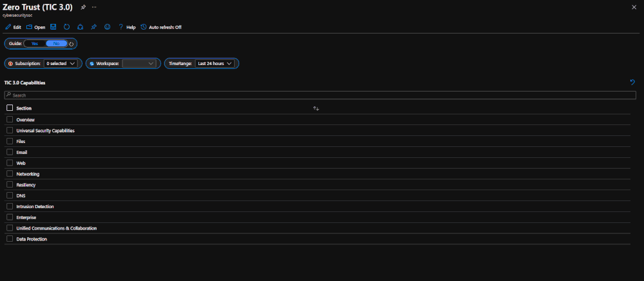Select Unified Communications & Collaboration text
This screenshot has height=281, width=644.
[57, 228]
